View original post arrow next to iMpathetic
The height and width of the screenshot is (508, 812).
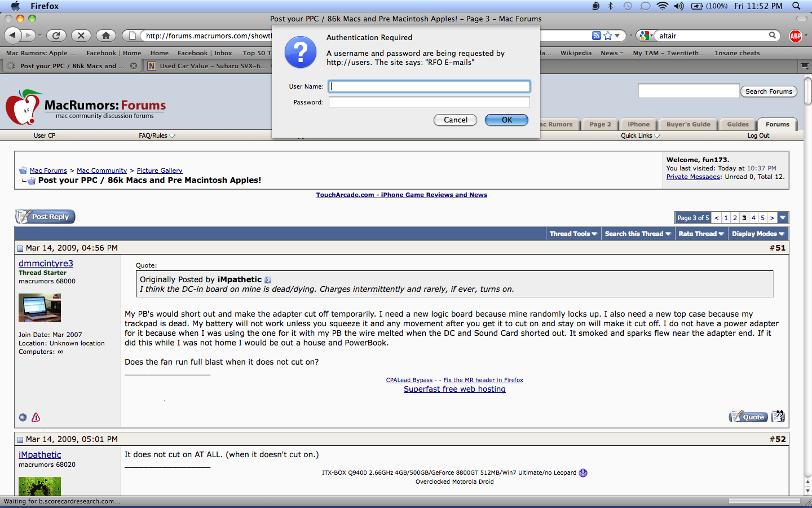268,280
